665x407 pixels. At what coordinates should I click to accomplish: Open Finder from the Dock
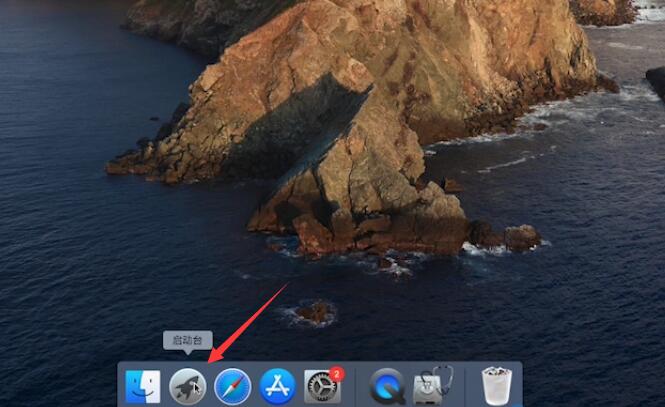tap(143, 387)
